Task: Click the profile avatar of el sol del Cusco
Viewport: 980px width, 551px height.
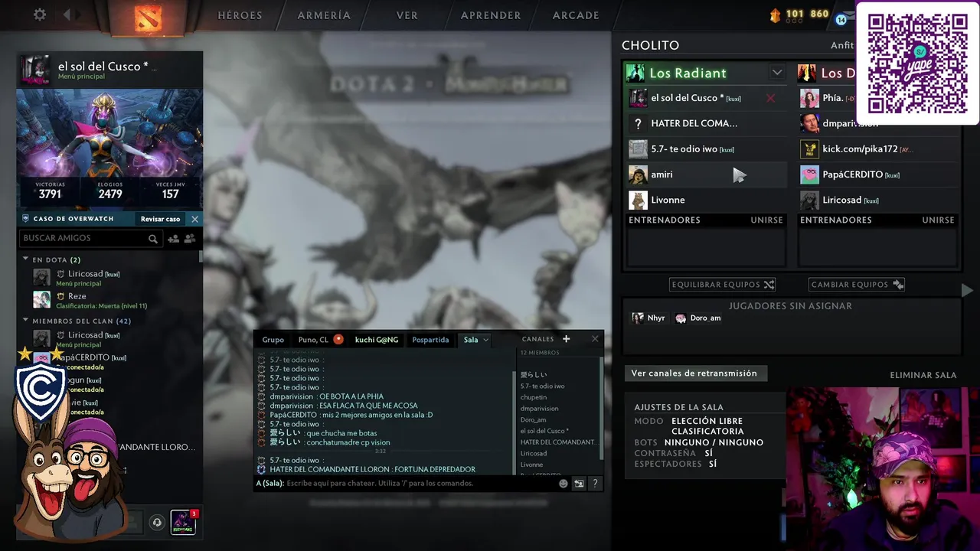Action: coord(35,70)
